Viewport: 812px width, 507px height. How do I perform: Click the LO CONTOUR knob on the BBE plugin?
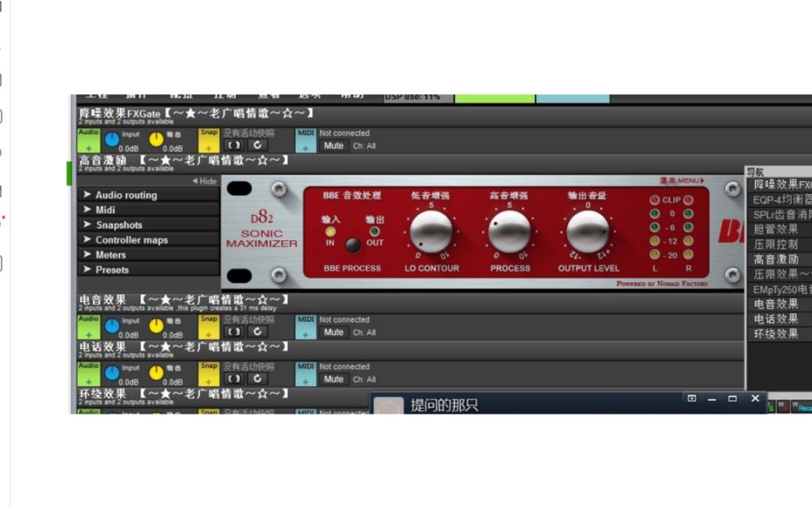[x=431, y=231]
